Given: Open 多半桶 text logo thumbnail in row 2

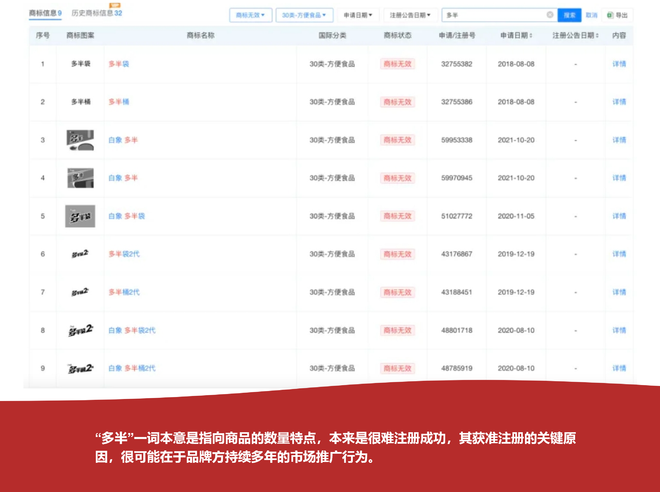Looking at the screenshot, I should [80, 102].
